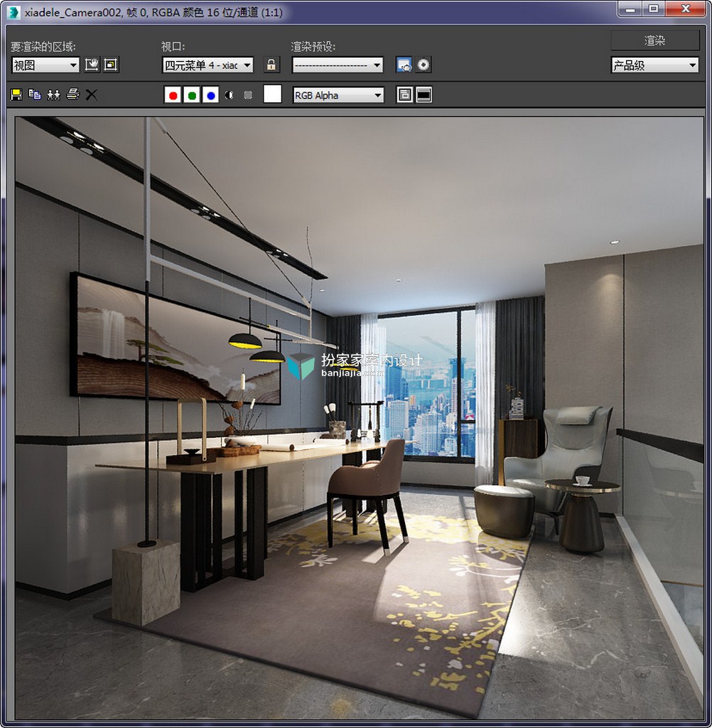Open the white color swatch

point(272,94)
